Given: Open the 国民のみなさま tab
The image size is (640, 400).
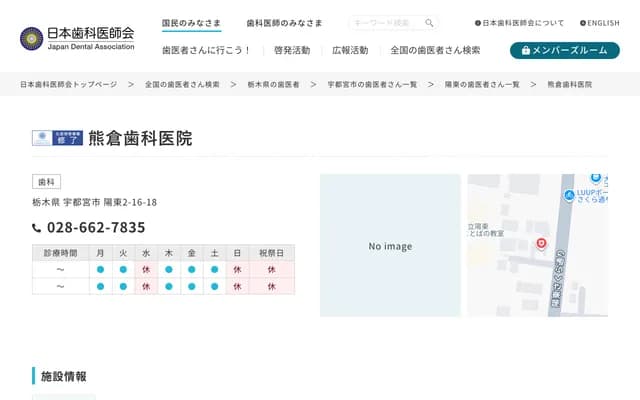Looking at the screenshot, I should click(x=191, y=23).
